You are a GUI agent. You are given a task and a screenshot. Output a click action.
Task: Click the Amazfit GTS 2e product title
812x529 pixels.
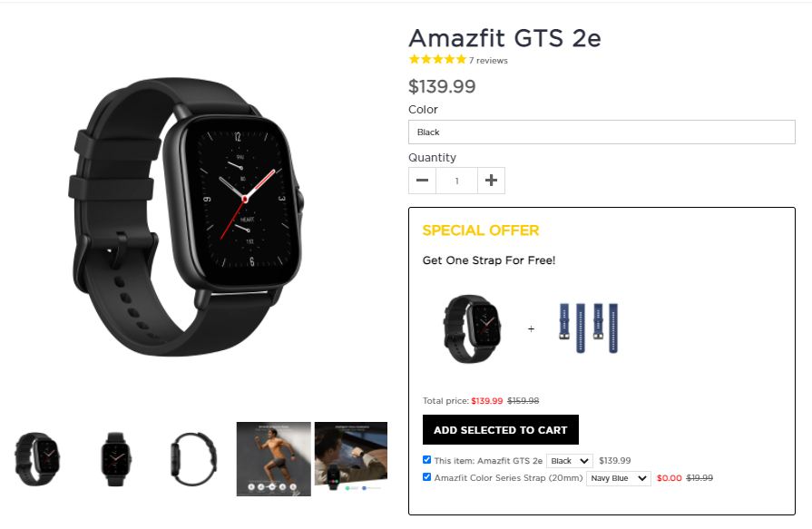coord(505,38)
